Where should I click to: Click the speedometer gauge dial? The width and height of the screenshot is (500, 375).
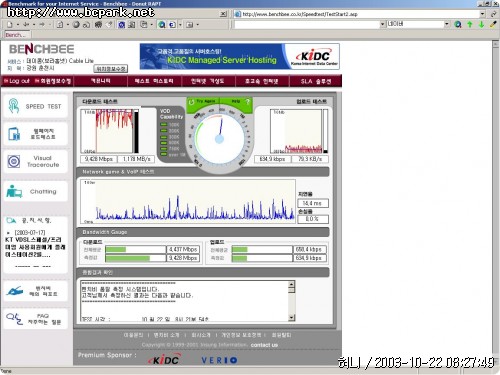(x=219, y=139)
